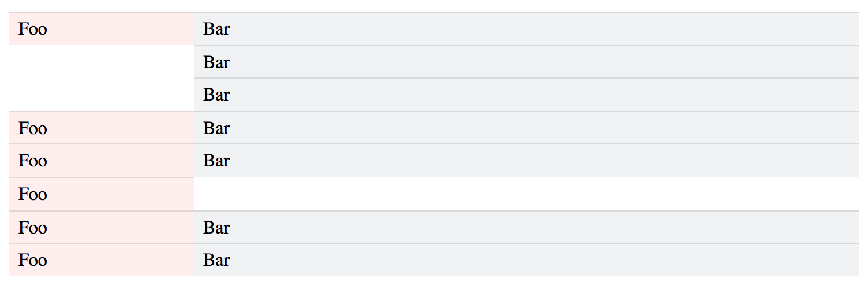Click the Foo cell in the last row
Image resolution: width=868 pixels, height=289 pixels.
point(102,260)
